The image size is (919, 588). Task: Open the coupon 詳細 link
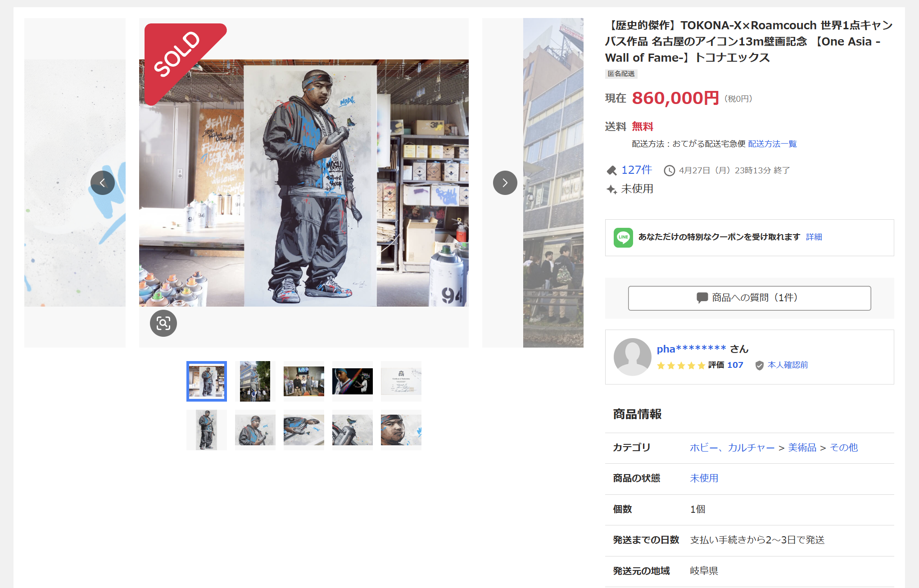(814, 237)
